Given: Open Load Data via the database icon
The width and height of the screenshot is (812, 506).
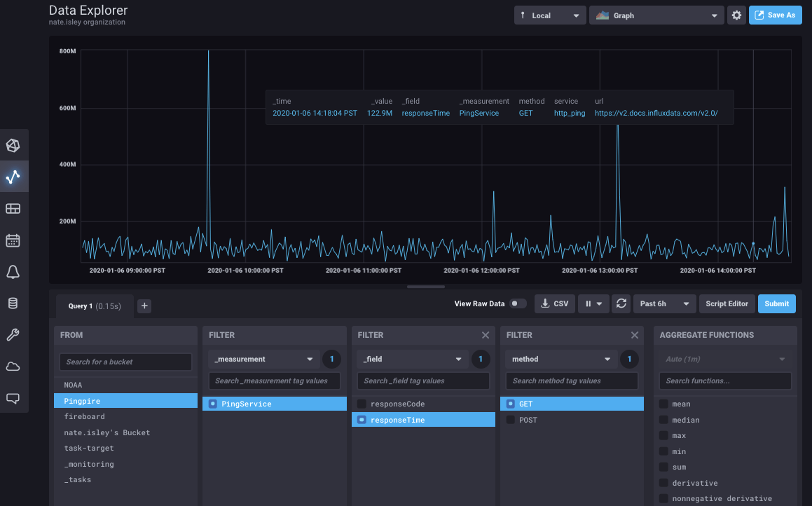Looking at the screenshot, I should click(15, 303).
